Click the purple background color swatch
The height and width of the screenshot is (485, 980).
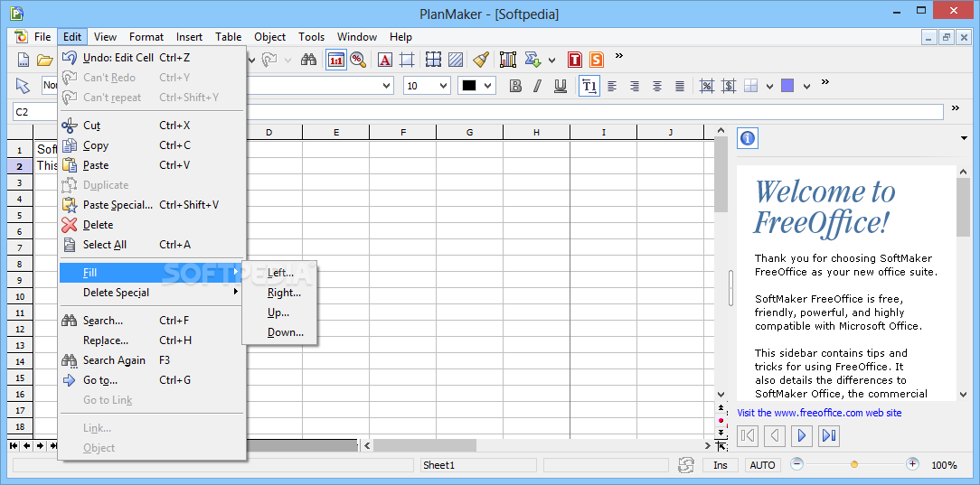pyautogui.click(x=787, y=86)
